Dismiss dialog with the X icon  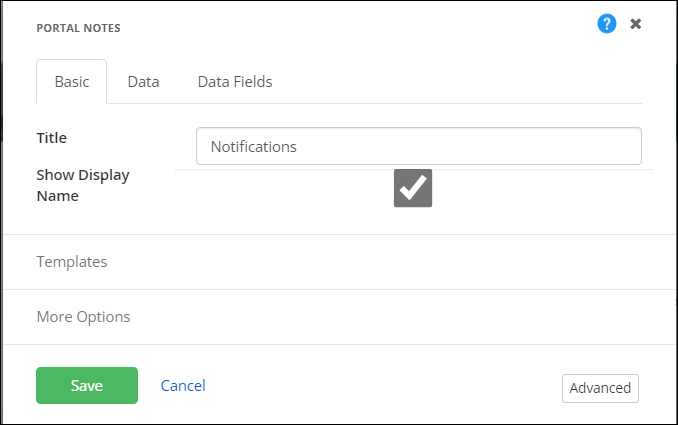pyautogui.click(x=636, y=24)
